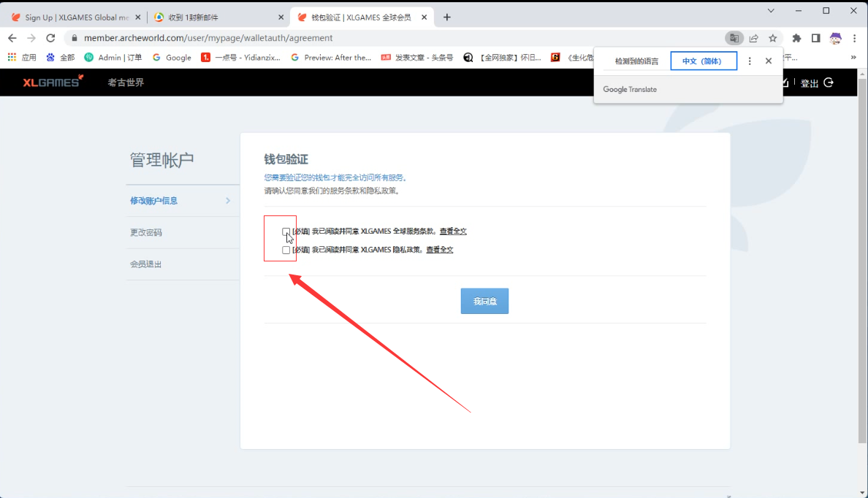Open the 应用 apps grid bookmark
This screenshot has width=868, height=498.
[22, 57]
